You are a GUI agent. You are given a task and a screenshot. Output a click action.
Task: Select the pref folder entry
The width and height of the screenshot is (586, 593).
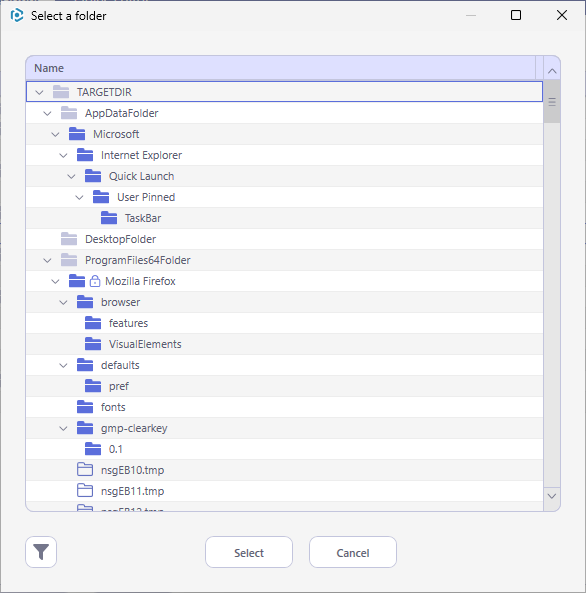tap(284, 386)
